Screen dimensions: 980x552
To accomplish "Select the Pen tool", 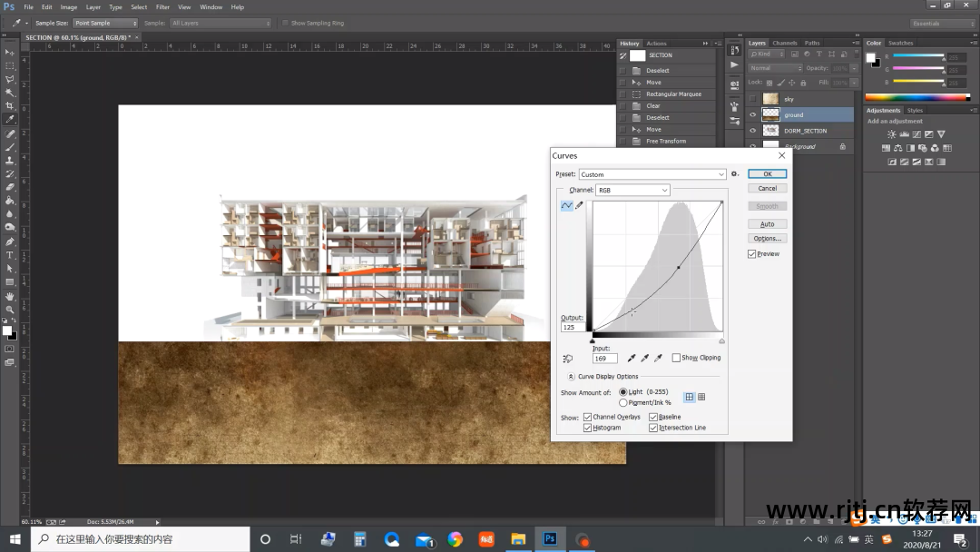I will pyautogui.click(x=9, y=241).
